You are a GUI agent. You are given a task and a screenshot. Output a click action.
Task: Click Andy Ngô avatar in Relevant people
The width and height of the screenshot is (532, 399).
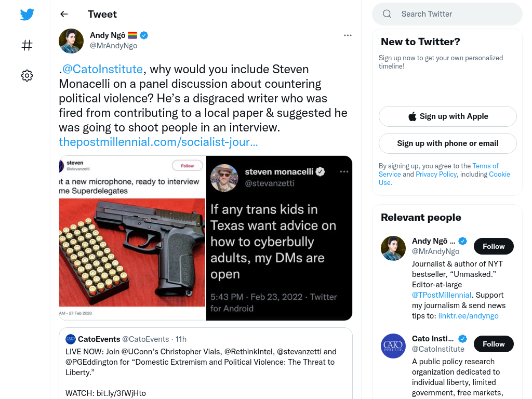click(x=393, y=248)
